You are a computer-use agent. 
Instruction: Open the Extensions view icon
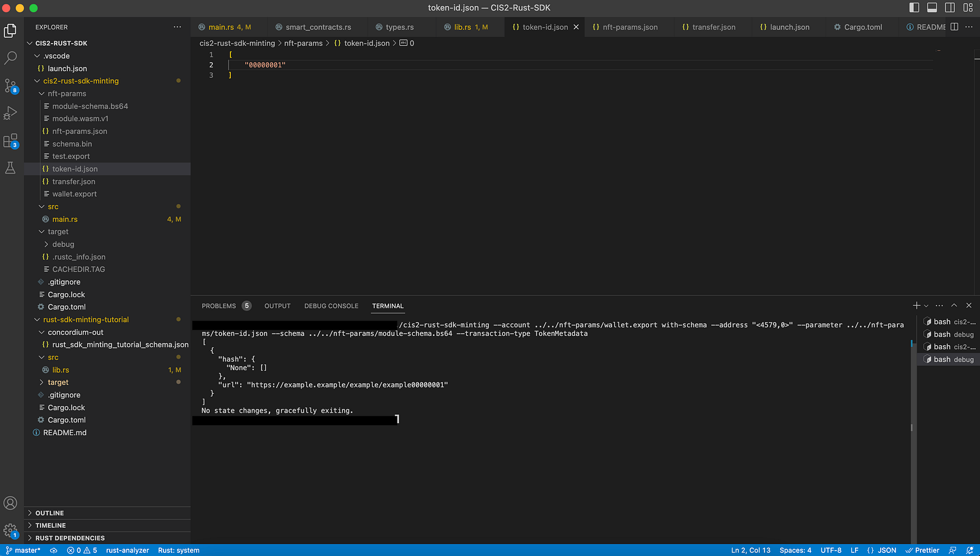coord(10,141)
